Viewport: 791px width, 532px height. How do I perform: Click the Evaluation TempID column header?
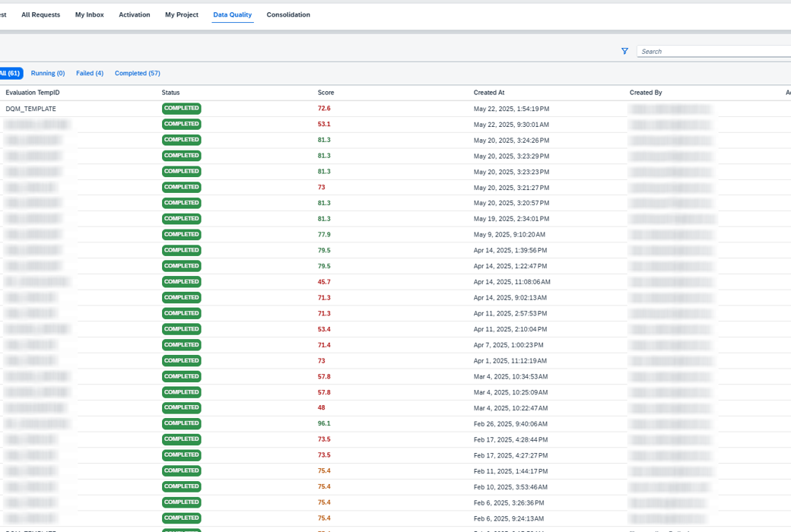coord(33,93)
